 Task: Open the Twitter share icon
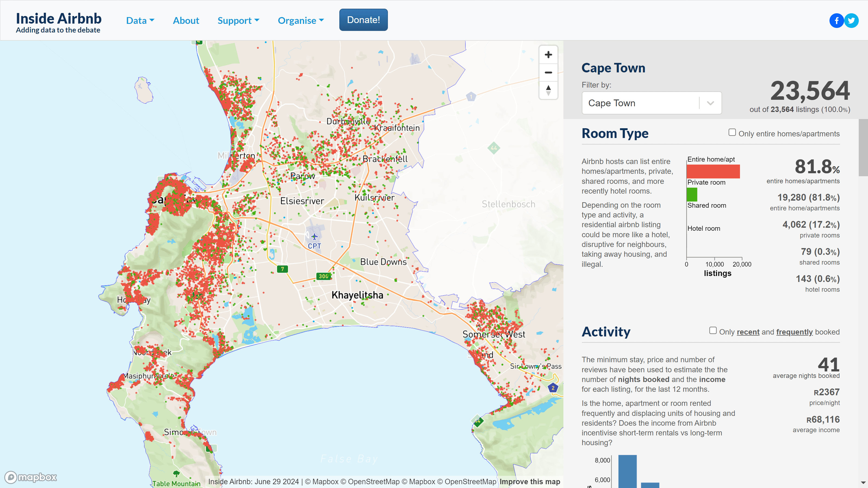click(x=851, y=21)
